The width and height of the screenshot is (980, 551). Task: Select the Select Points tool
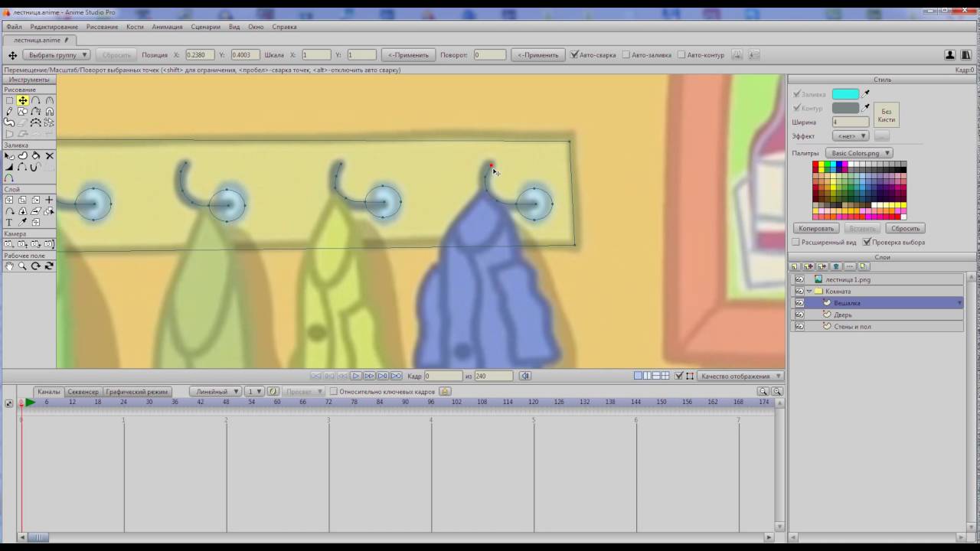(9, 100)
